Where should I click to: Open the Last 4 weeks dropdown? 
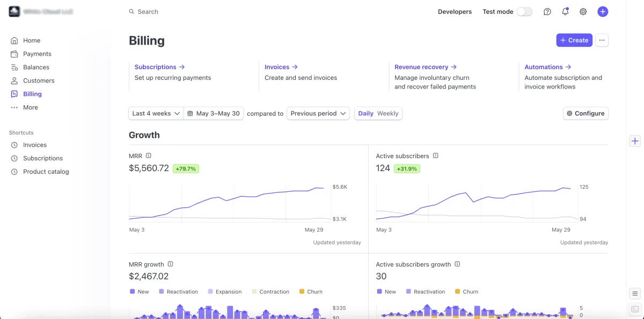point(156,114)
